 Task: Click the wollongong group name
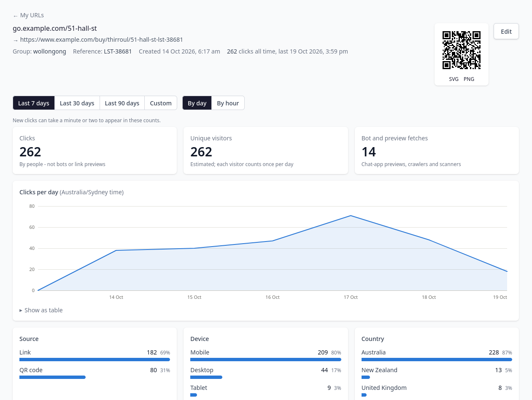coord(49,51)
